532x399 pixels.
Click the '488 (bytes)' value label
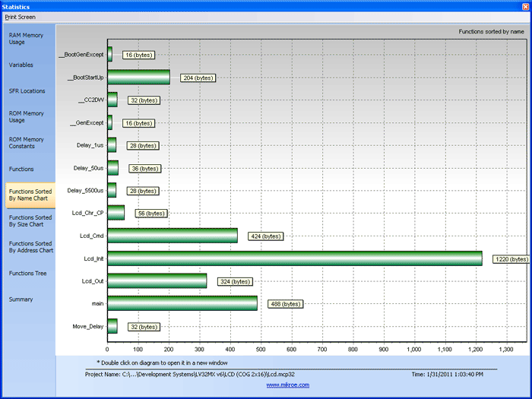(x=285, y=304)
